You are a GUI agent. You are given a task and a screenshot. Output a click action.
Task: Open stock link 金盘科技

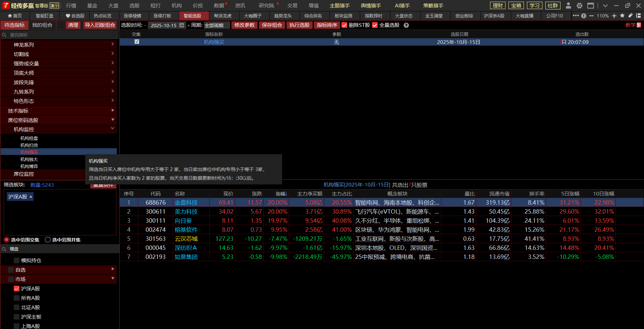pos(186,203)
